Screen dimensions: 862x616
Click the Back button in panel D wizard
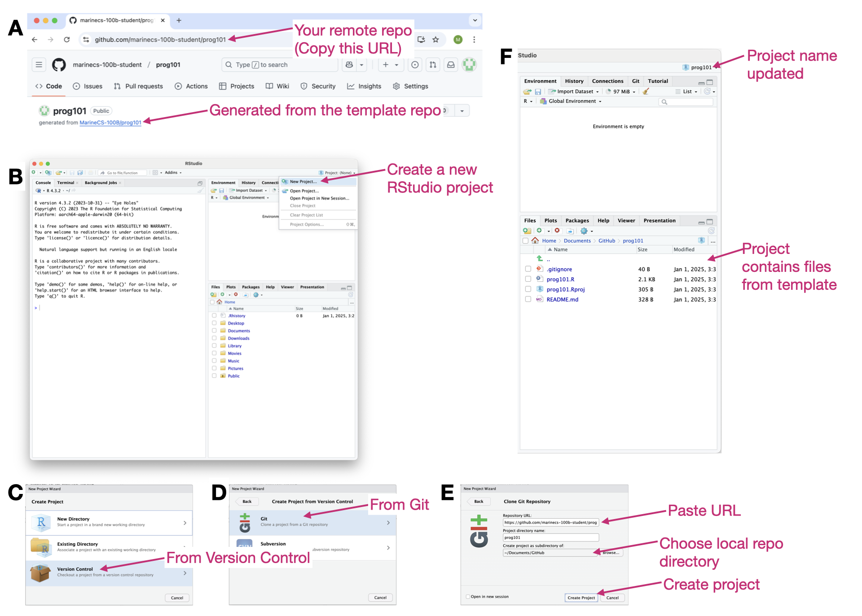tap(247, 502)
